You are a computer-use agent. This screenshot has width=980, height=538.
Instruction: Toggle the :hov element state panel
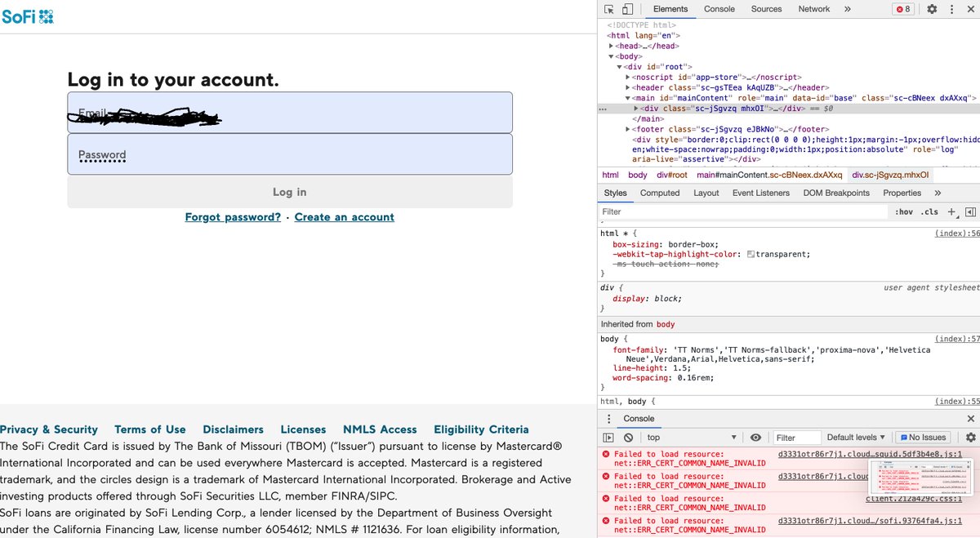click(x=904, y=211)
